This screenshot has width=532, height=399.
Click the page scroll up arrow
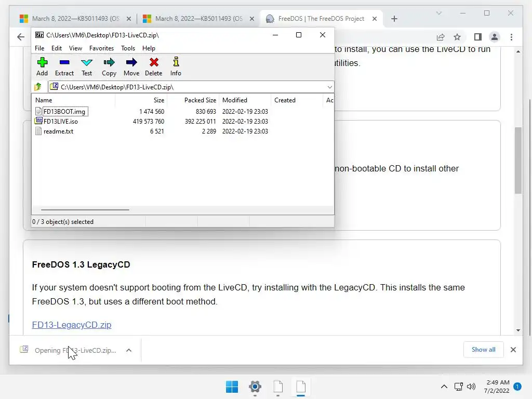click(518, 51)
